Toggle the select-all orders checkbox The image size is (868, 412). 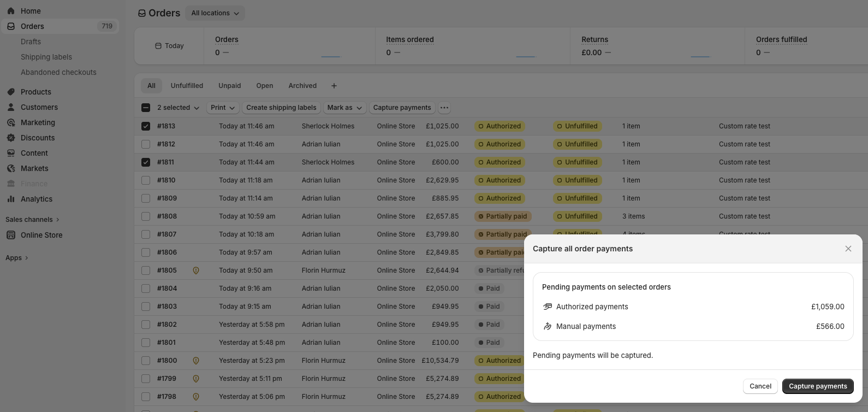point(146,108)
